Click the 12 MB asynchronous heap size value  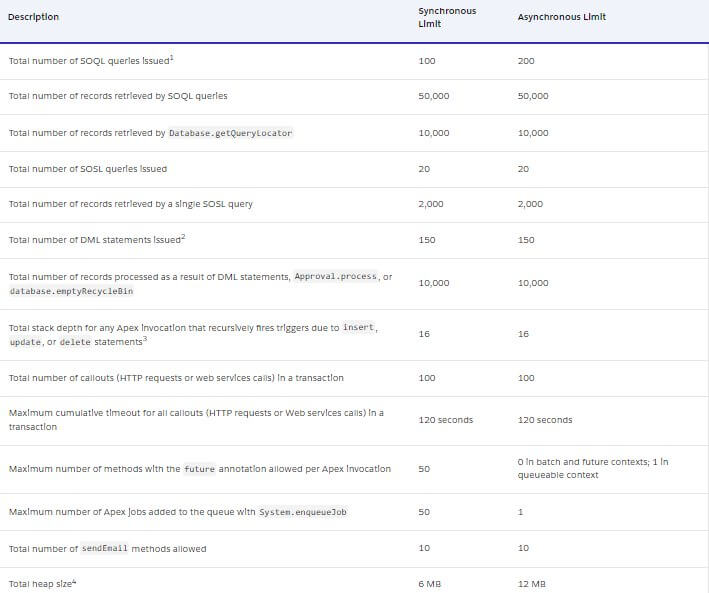tap(531, 584)
